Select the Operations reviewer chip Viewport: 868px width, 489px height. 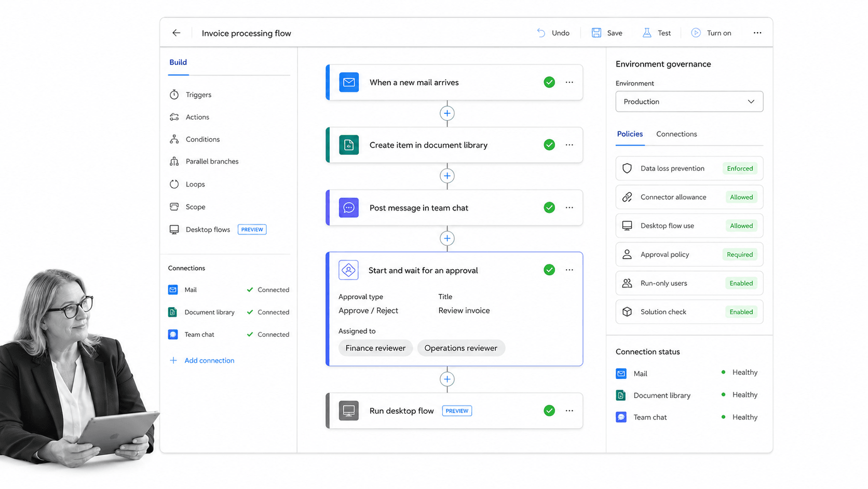point(460,348)
